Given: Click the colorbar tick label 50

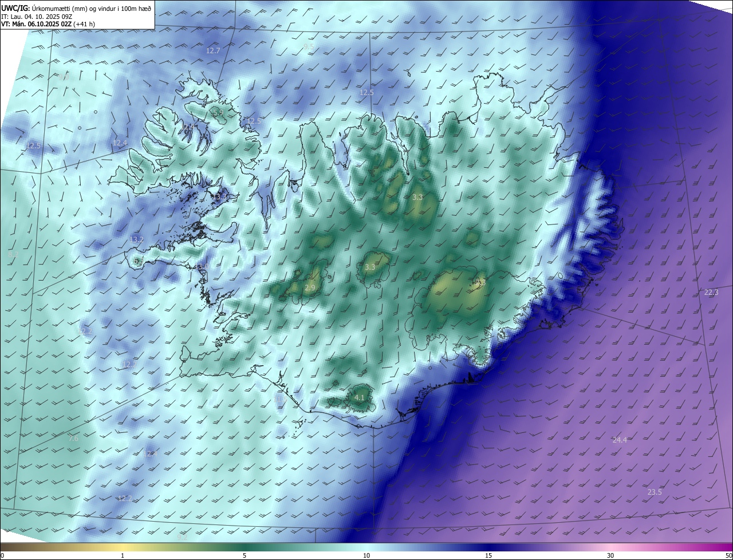Looking at the screenshot, I should [x=728, y=555].
